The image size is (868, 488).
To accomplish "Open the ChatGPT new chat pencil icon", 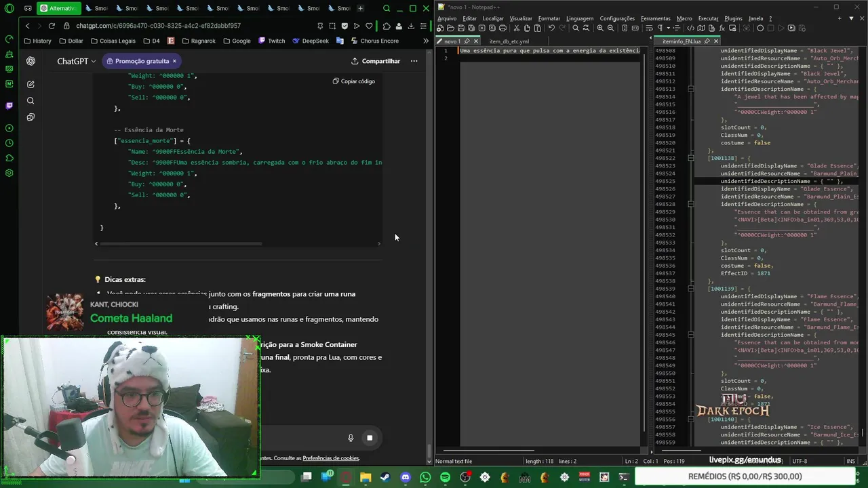I will (x=31, y=85).
